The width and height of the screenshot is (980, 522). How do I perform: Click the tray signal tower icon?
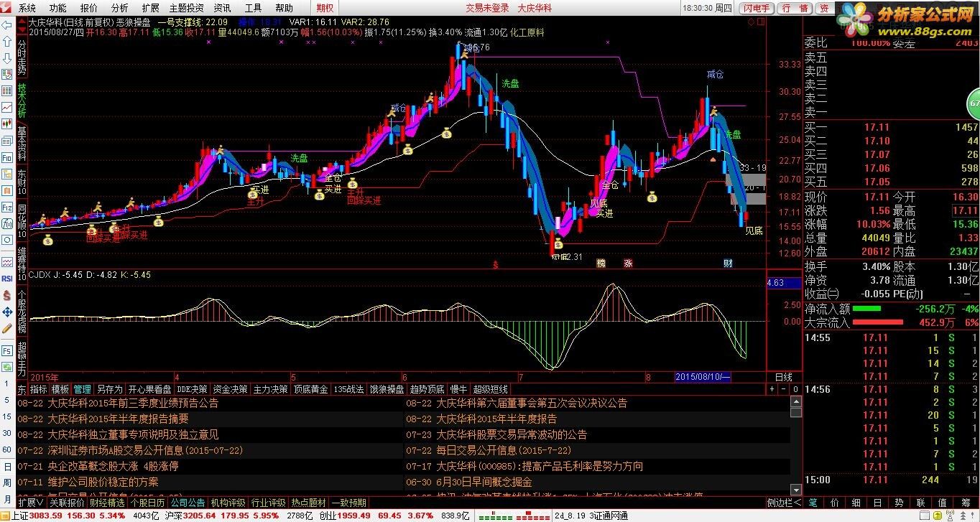(x=950, y=516)
